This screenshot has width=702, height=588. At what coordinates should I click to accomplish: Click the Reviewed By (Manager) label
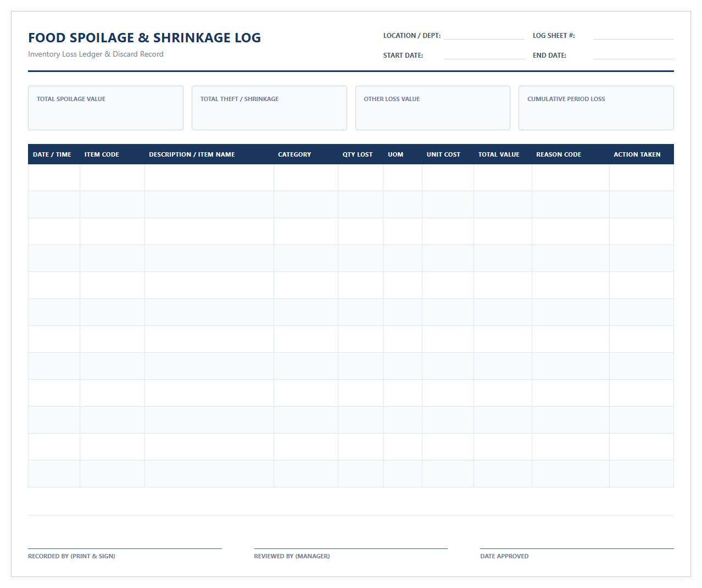point(292,556)
